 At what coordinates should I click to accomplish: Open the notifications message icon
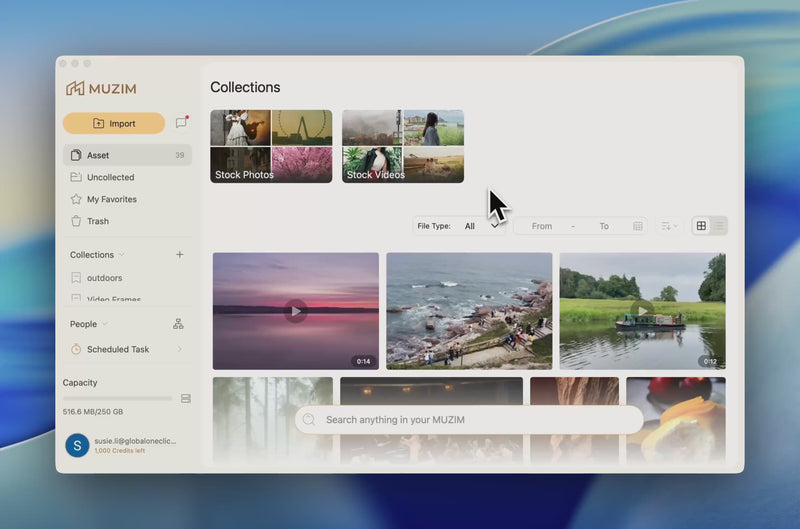[182, 122]
